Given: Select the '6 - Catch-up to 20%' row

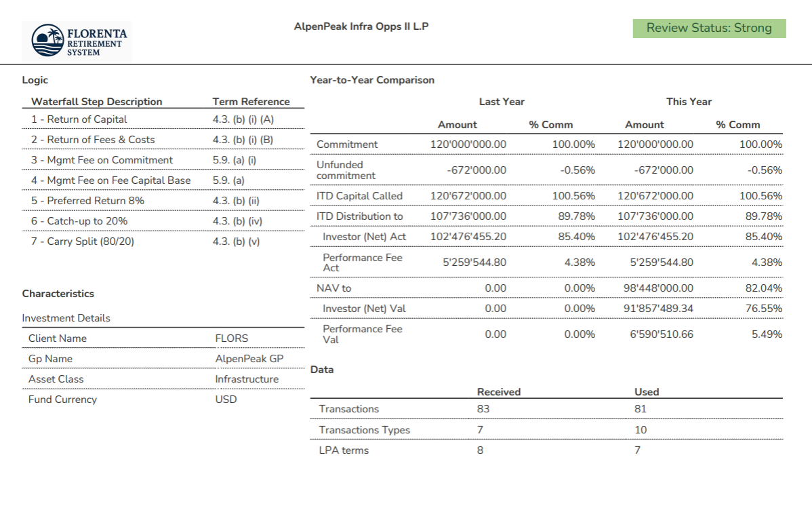Looking at the screenshot, I should pos(163,221).
